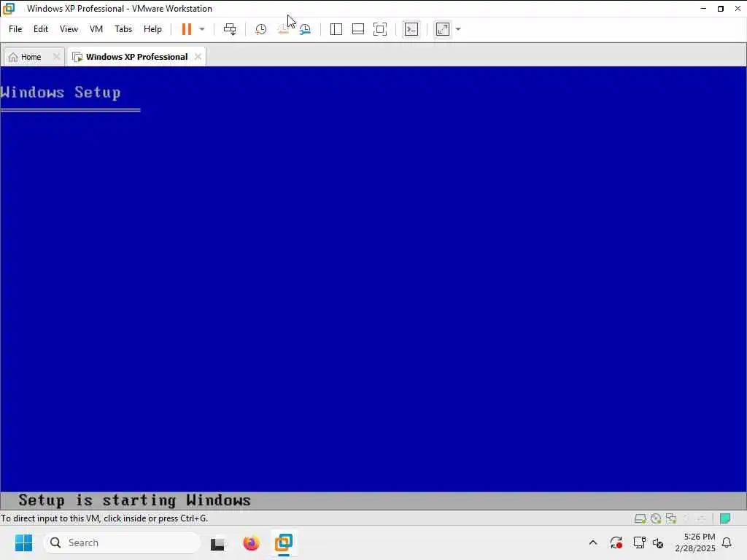Open the notifications bell icon
The image size is (747, 560).
click(x=727, y=542)
